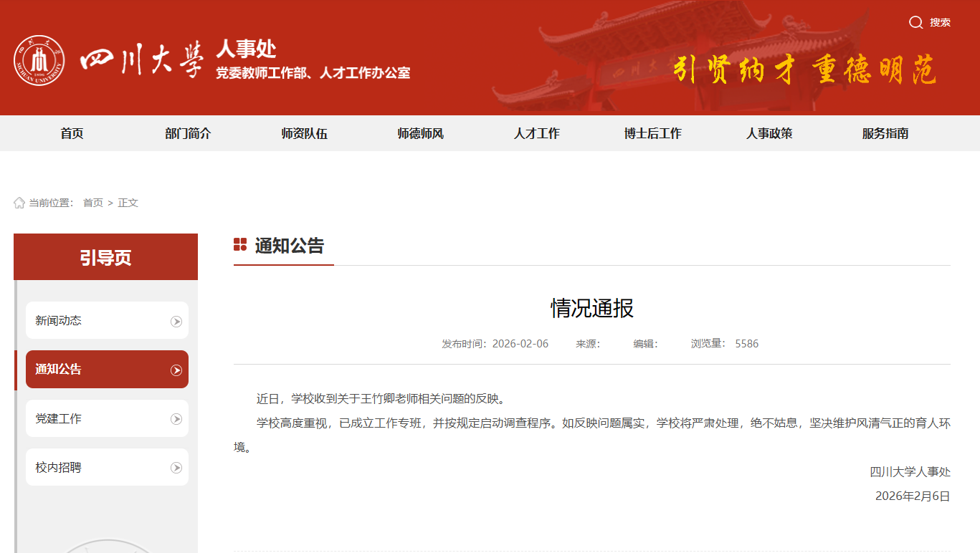Viewport: 980px width, 553px height.
Task: Select the 服务指南 menu item
Action: coord(885,133)
